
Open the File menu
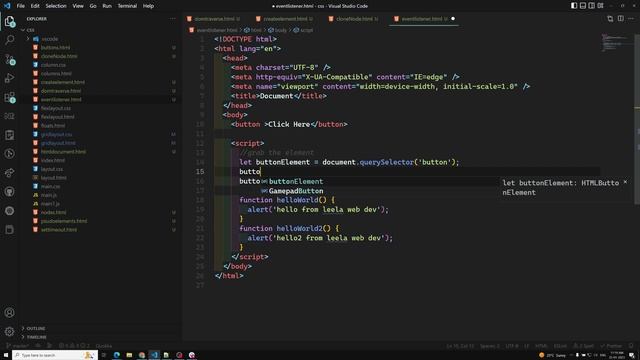pos(20,6)
